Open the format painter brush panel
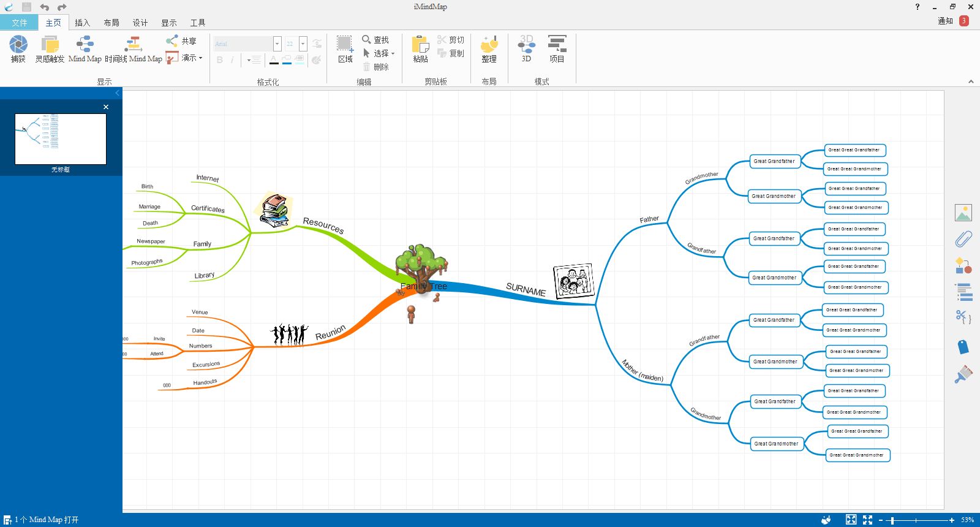This screenshot has height=527, width=980. coord(963,374)
